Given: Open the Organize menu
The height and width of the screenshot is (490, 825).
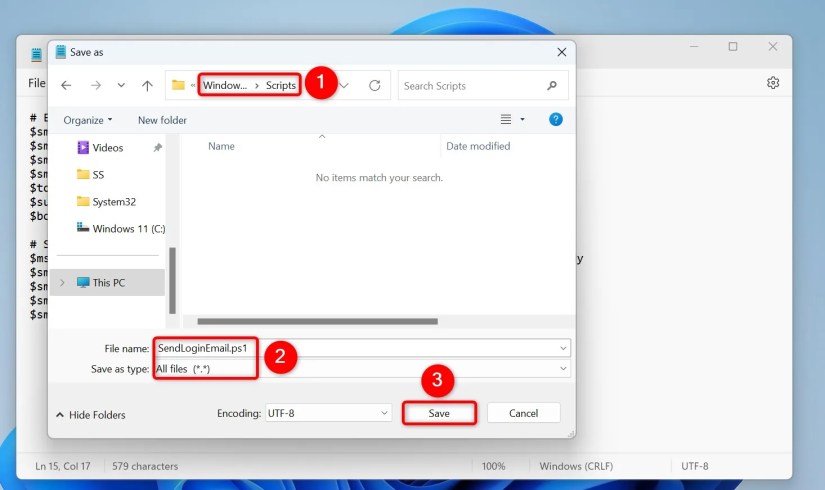Looking at the screenshot, I should coord(87,120).
